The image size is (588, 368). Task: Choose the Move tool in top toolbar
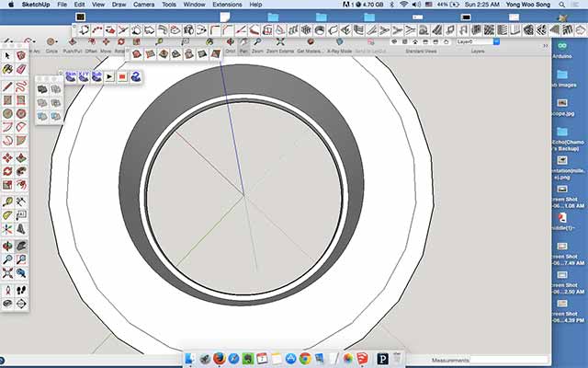(107, 41)
